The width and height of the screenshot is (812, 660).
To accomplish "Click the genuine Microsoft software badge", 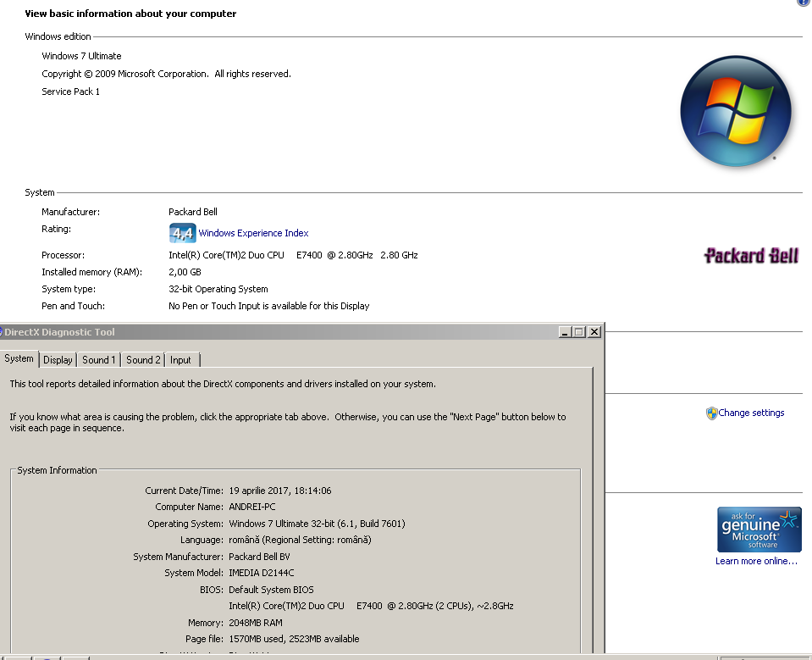I will [760, 530].
